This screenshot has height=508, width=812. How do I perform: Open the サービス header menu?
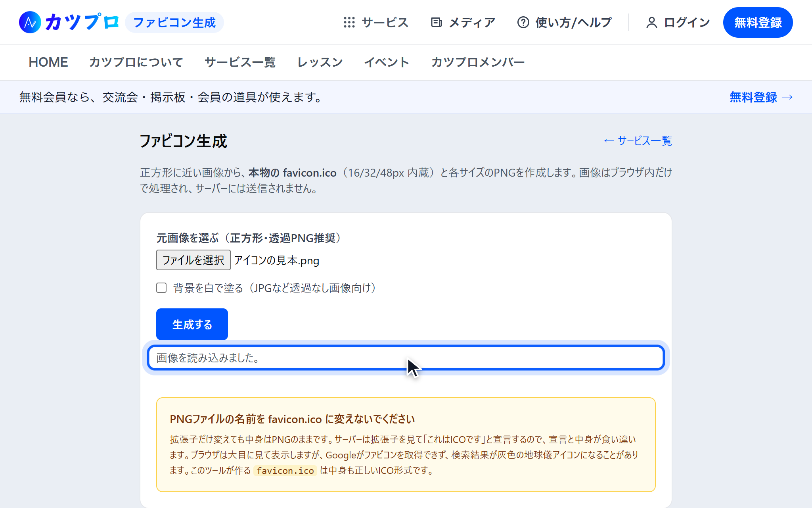pyautogui.click(x=376, y=22)
